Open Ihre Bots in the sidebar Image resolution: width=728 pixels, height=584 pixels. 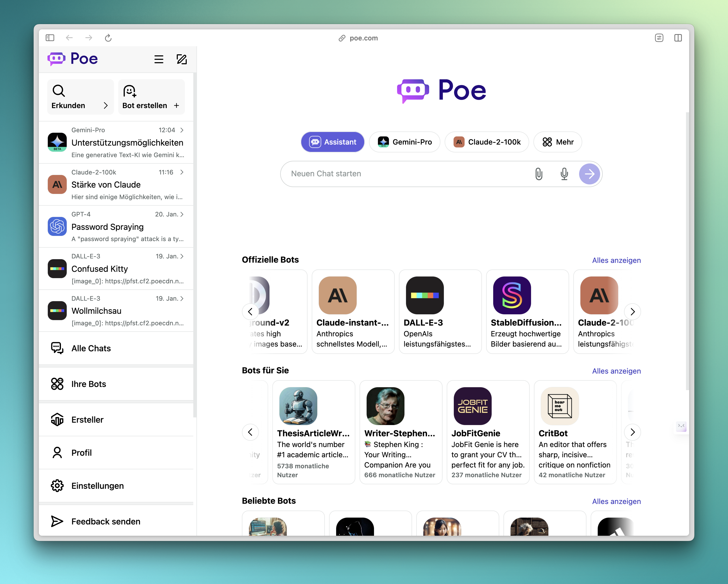coord(89,384)
